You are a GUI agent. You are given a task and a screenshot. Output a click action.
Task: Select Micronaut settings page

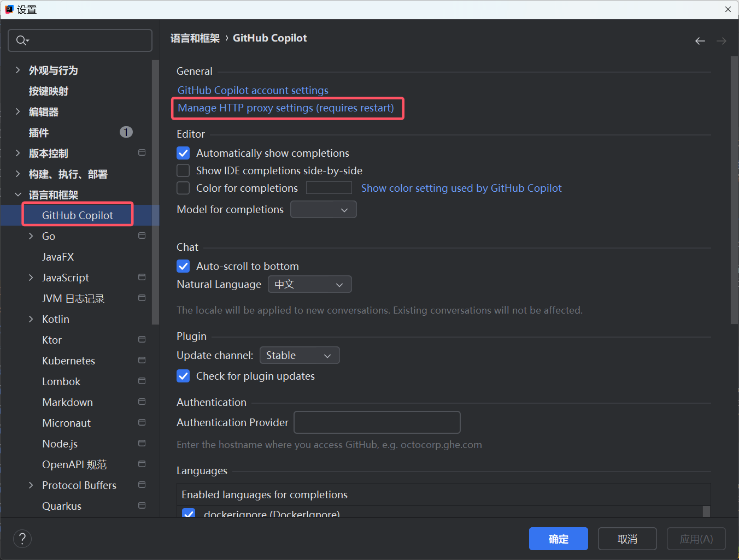[67, 423]
